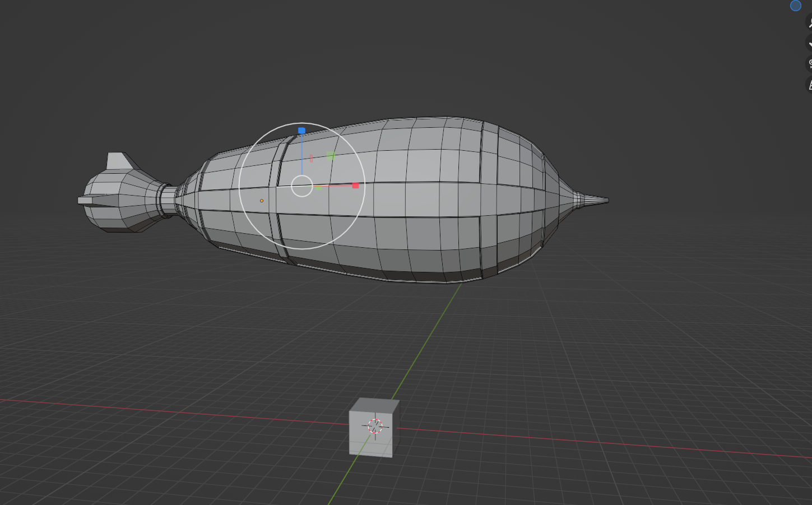Toggle the camera view icon
This screenshot has height=505, width=812.
click(x=809, y=63)
